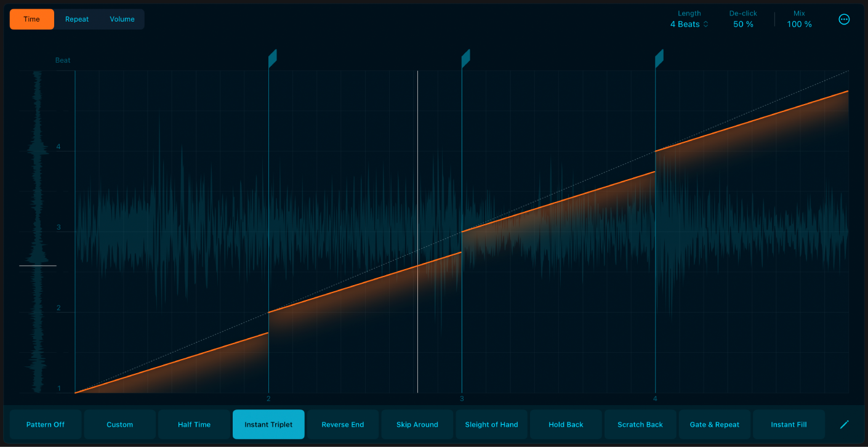Select the Sleight of Hand preset

491,424
